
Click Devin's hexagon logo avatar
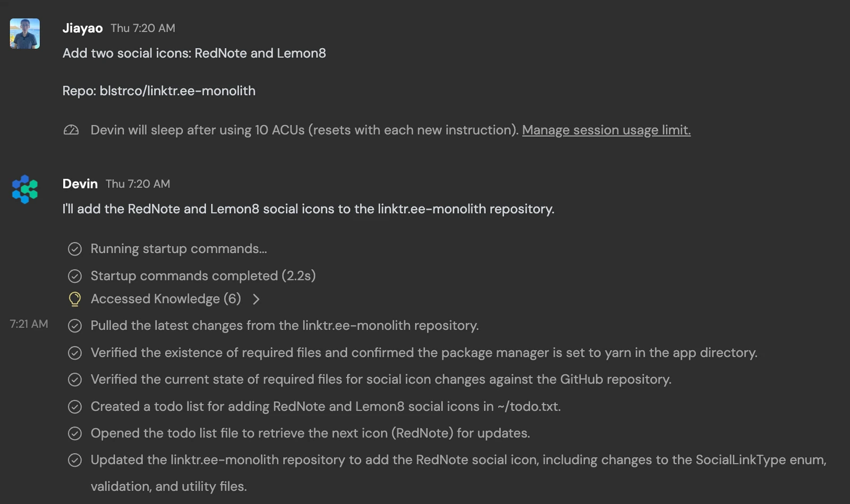point(24,189)
